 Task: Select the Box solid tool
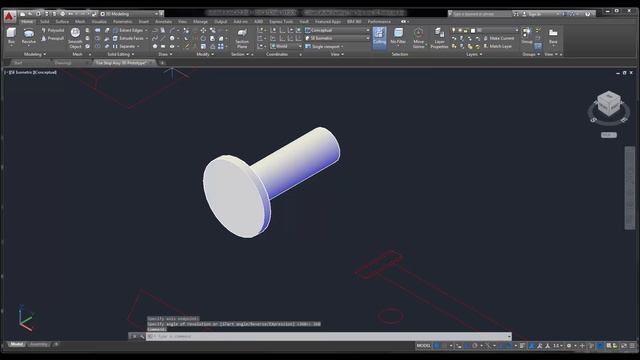(x=11, y=36)
